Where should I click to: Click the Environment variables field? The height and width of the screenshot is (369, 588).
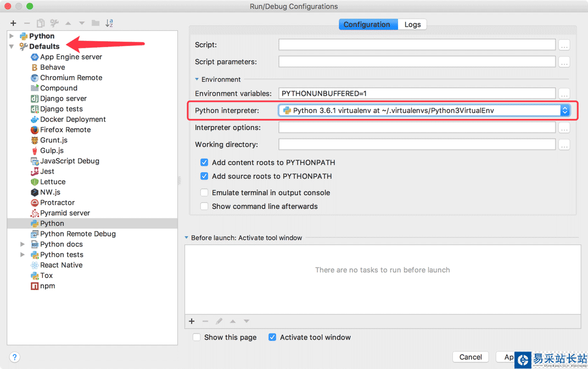pos(417,94)
